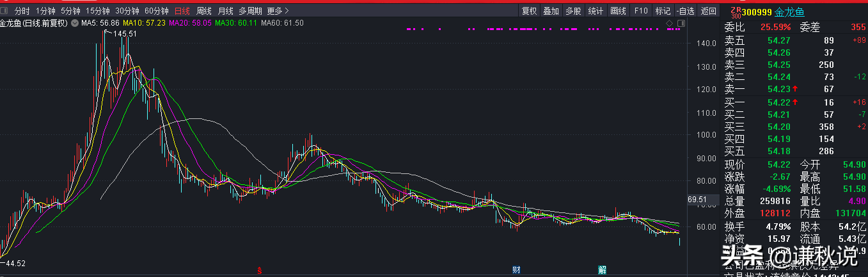Click the 卖四 price 54.26
The image size is (868, 277).
(778, 52)
